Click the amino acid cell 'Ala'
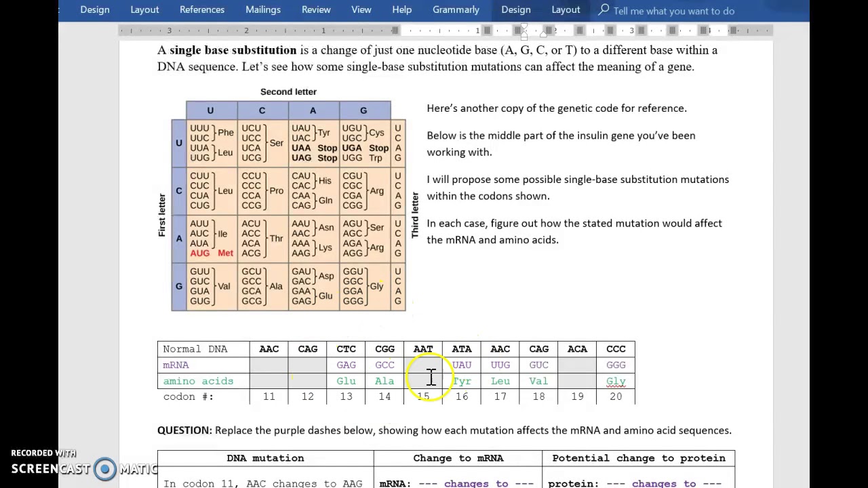Screen dimensions: 868x488 (384, 381)
